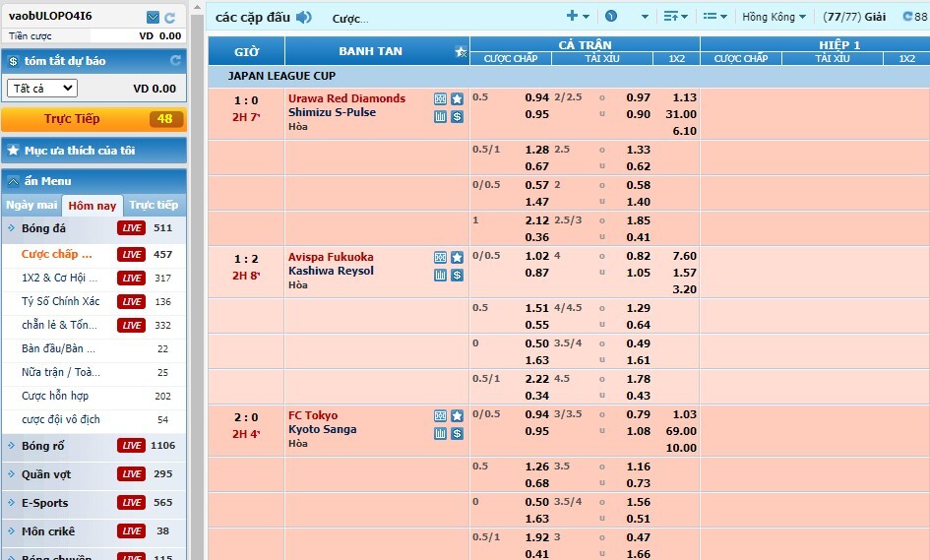Click the speaker sound icon in header
Viewport: 930px width, 560px height.
(x=304, y=17)
